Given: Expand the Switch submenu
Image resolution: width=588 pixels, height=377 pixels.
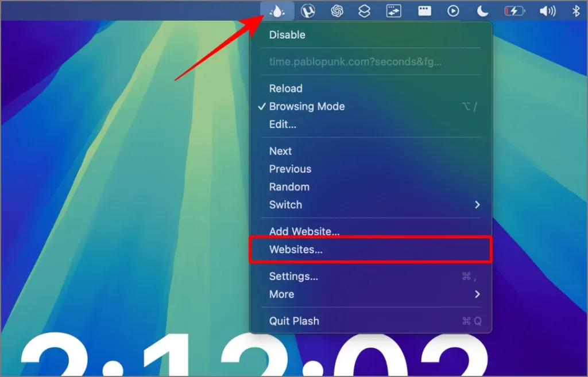Looking at the screenshot, I should pos(371,205).
